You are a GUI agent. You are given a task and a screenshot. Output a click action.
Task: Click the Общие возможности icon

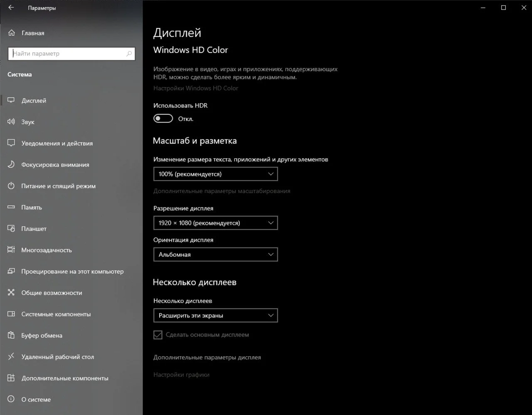pos(11,292)
